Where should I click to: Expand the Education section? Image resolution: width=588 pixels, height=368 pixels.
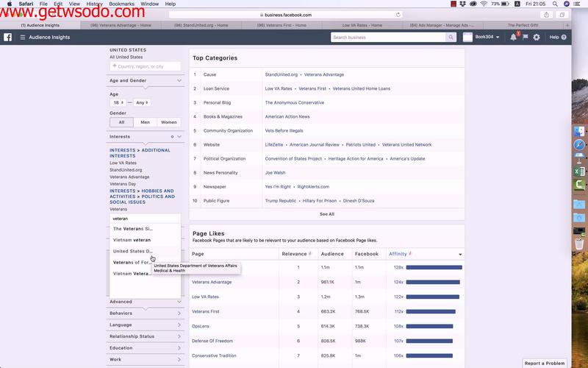[x=146, y=348]
